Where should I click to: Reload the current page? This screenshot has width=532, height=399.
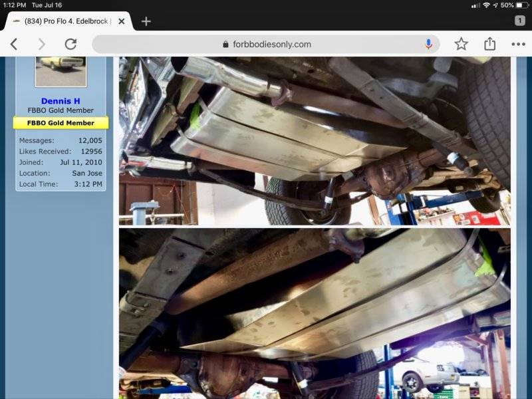point(70,45)
